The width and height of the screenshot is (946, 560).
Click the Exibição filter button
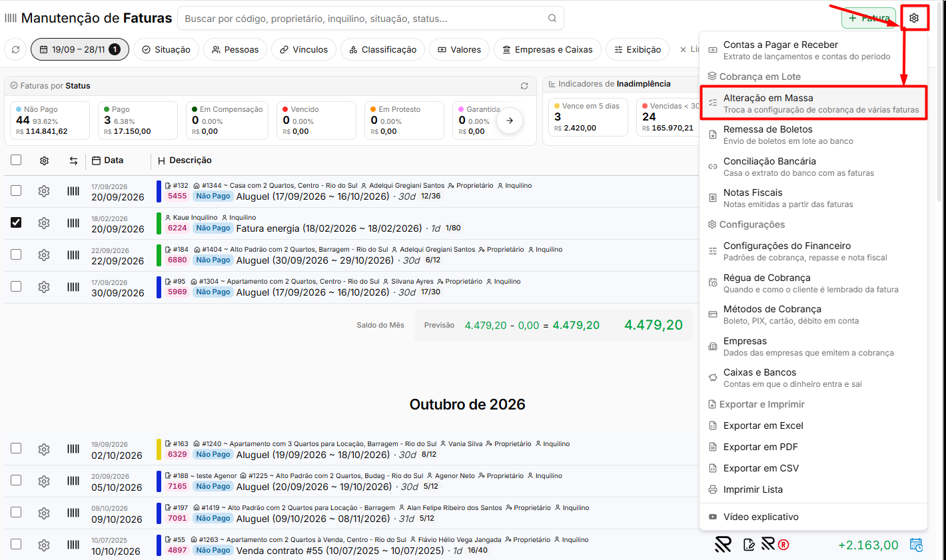pyautogui.click(x=638, y=49)
